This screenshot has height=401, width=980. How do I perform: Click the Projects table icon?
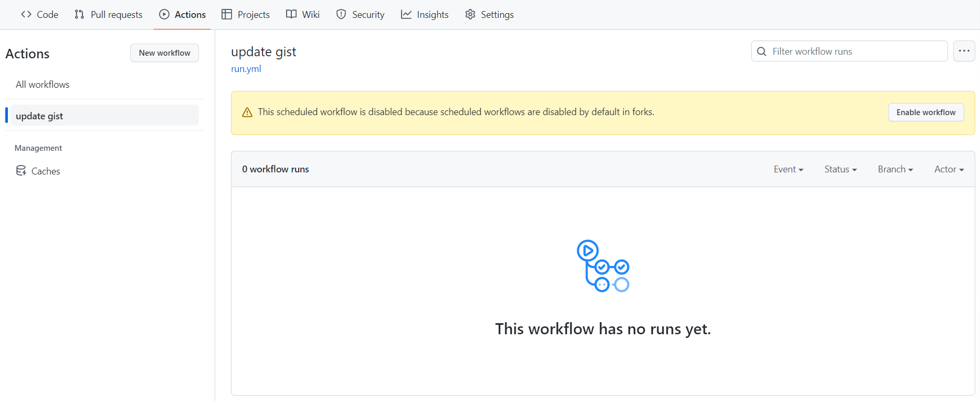(x=227, y=15)
